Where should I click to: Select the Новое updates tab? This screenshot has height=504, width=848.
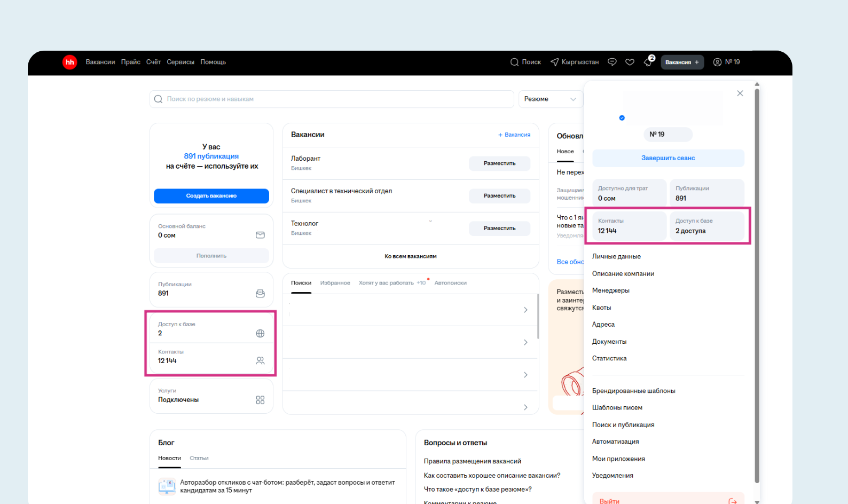[566, 152]
